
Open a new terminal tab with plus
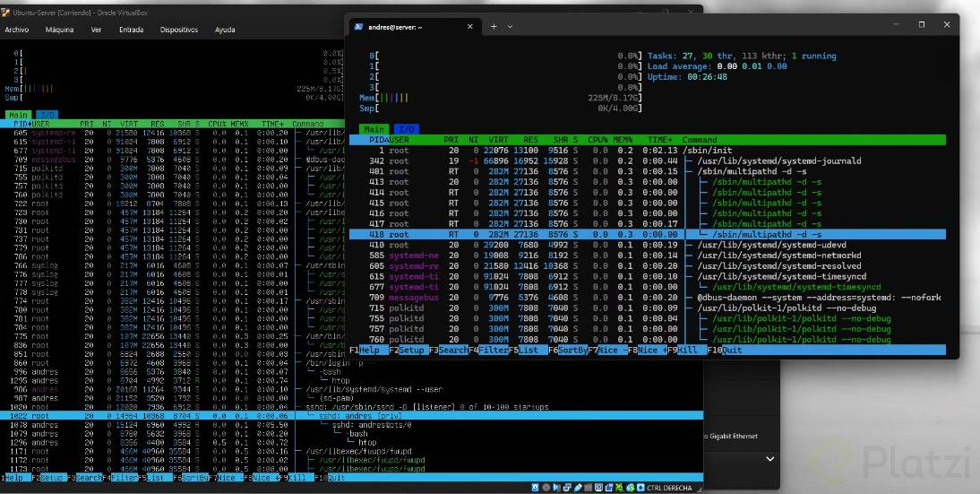click(x=493, y=27)
